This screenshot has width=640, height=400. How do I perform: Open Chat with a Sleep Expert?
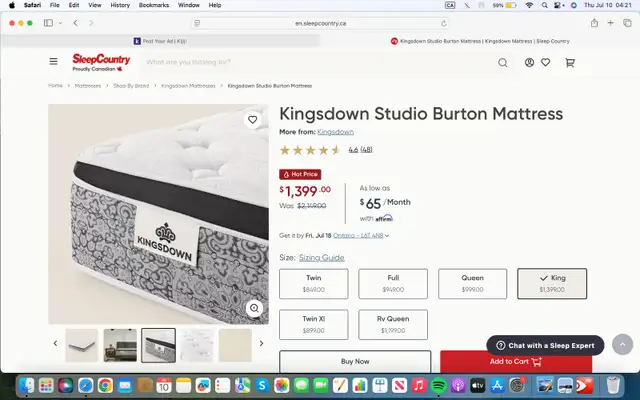(545, 345)
